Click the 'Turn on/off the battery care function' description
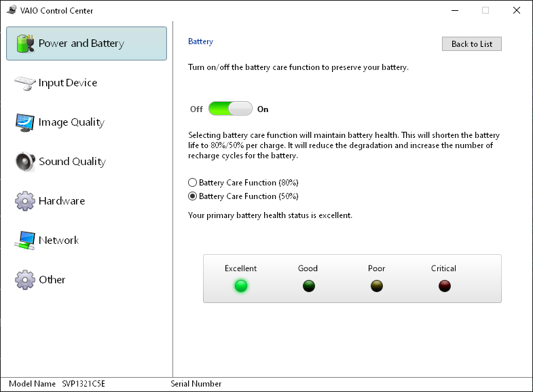 (299, 67)
